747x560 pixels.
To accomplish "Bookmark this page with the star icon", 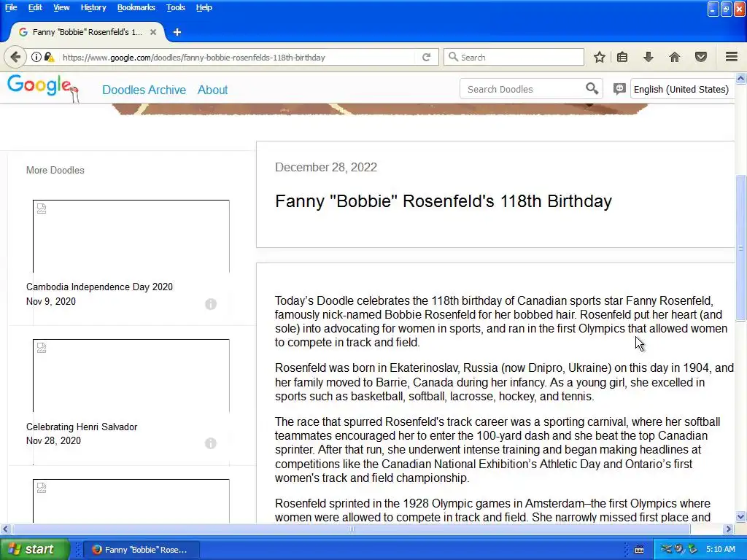I will point(600,57).
